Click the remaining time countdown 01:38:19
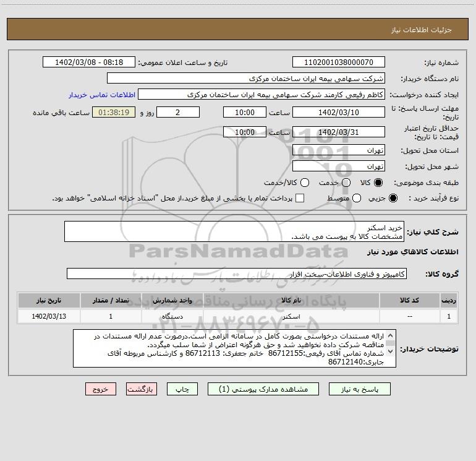The width and height of the screenshot is (476, 461). [x=114, y=112]
